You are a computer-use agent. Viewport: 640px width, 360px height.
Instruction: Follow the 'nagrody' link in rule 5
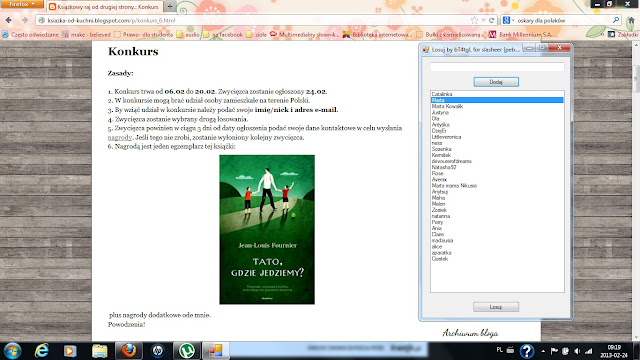pyautogui.click(x=120, y=138)
